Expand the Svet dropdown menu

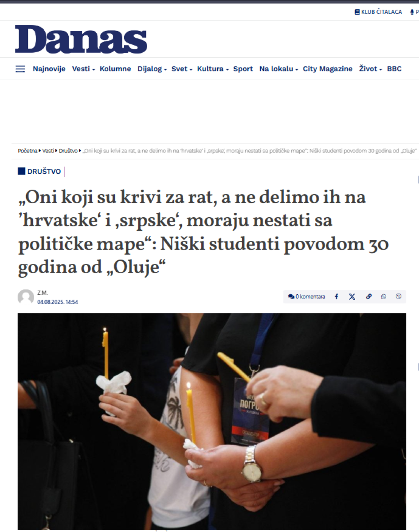coord(182,69)
